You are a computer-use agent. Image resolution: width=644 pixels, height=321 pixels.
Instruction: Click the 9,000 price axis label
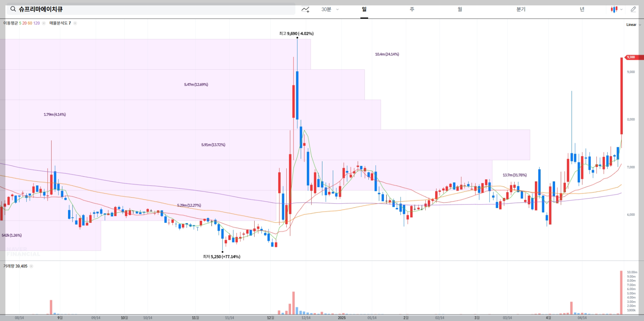point(631,72)
